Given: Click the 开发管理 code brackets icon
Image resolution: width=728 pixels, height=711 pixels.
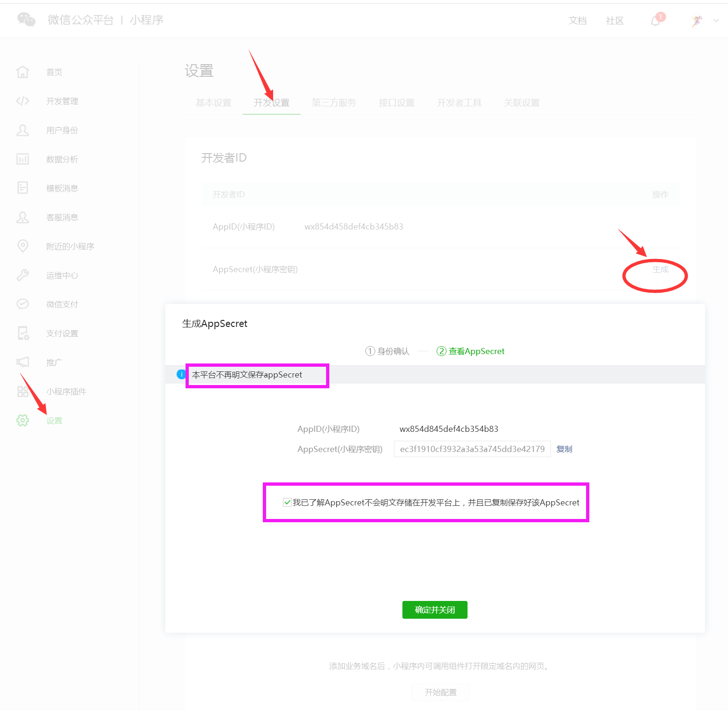Looking at the screenshot, I should (22, 101).
